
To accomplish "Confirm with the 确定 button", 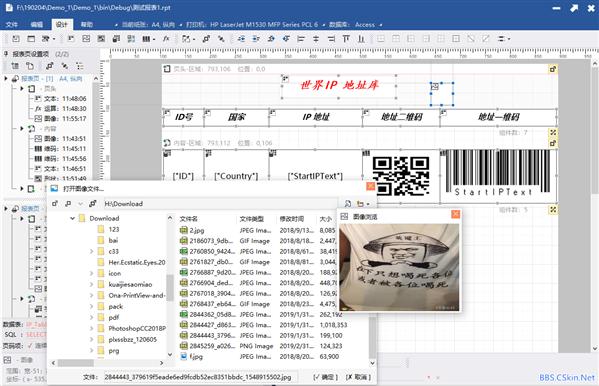I will tap(325, 377).
